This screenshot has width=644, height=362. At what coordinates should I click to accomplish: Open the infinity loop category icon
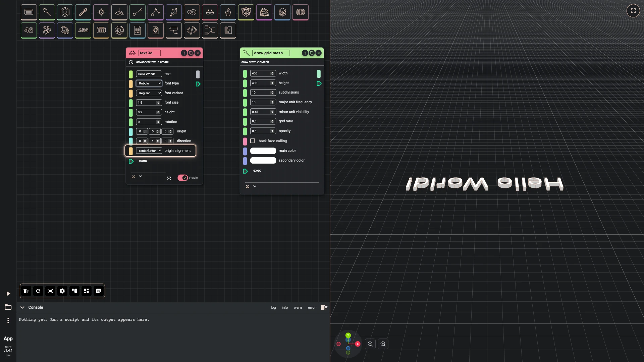[x=192, y=12]
